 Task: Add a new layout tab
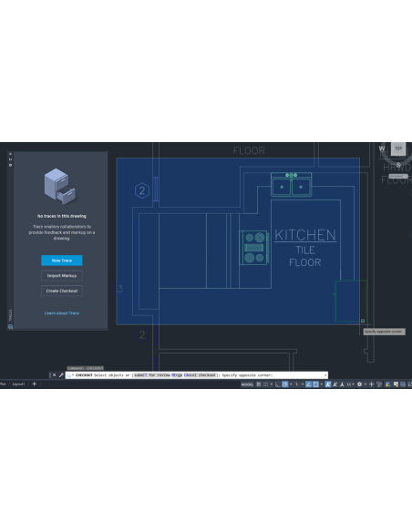pos(34,384)
